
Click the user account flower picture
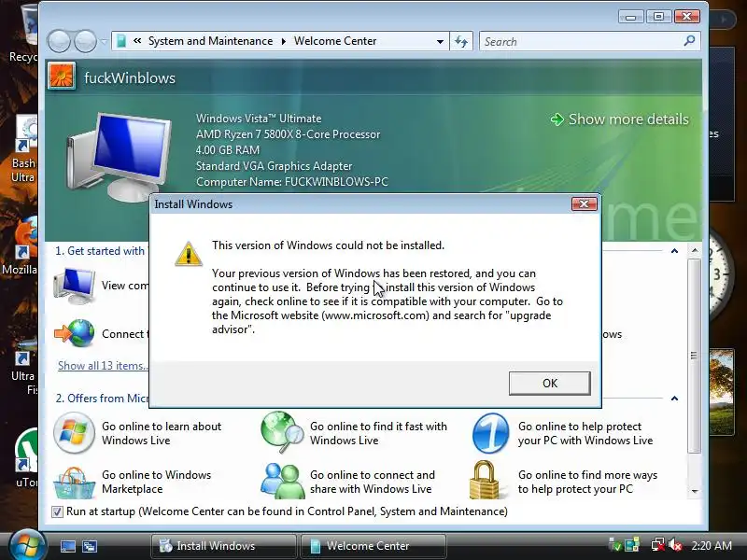click(x=61, y=77)
